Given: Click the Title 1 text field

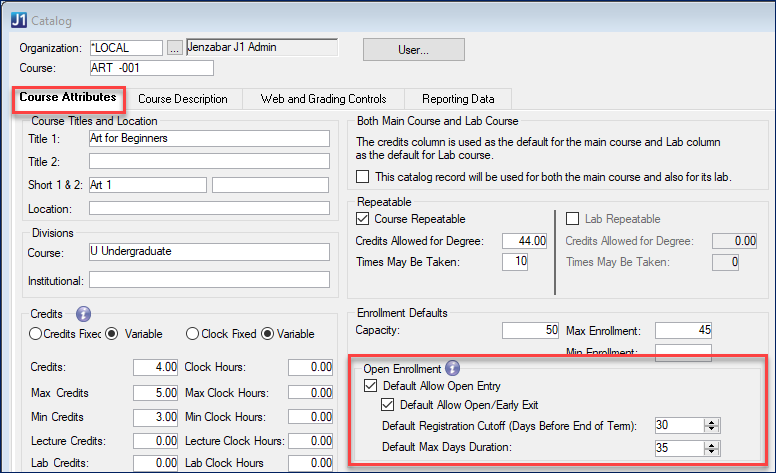Looking at the screenshot, I should coord(208,138).
